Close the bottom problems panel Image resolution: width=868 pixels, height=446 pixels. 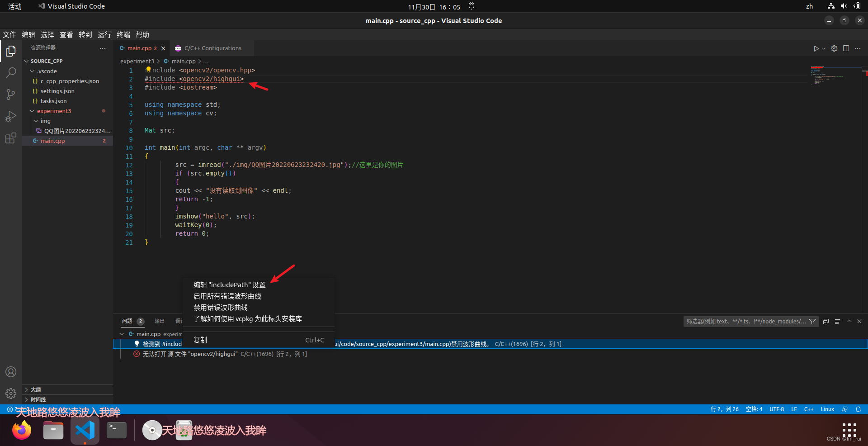859,321
